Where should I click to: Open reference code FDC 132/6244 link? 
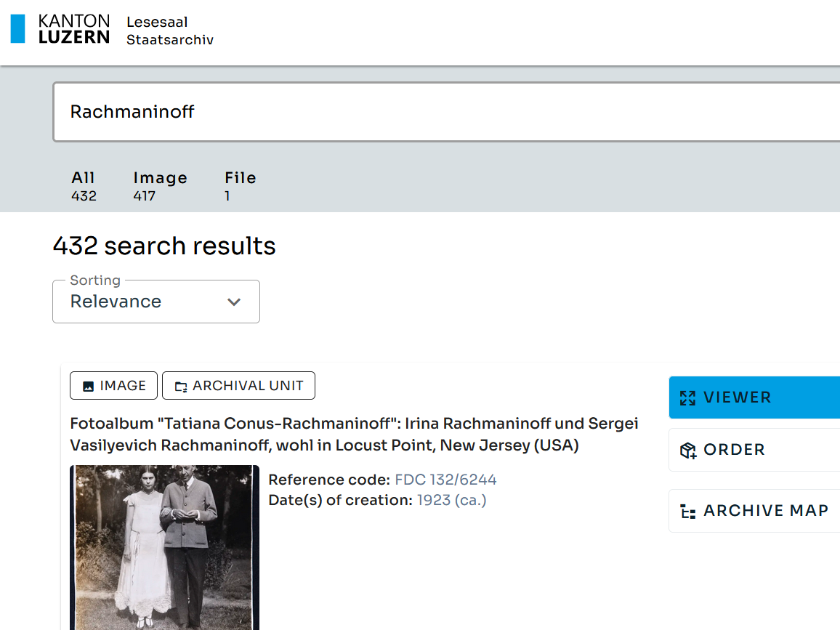point(445,480)
